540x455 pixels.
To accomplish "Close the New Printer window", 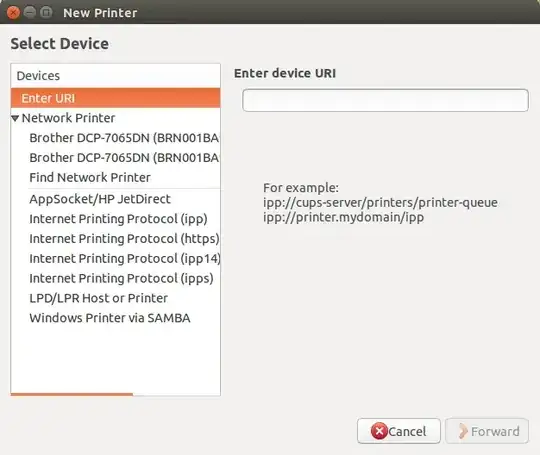I will 13,13.
